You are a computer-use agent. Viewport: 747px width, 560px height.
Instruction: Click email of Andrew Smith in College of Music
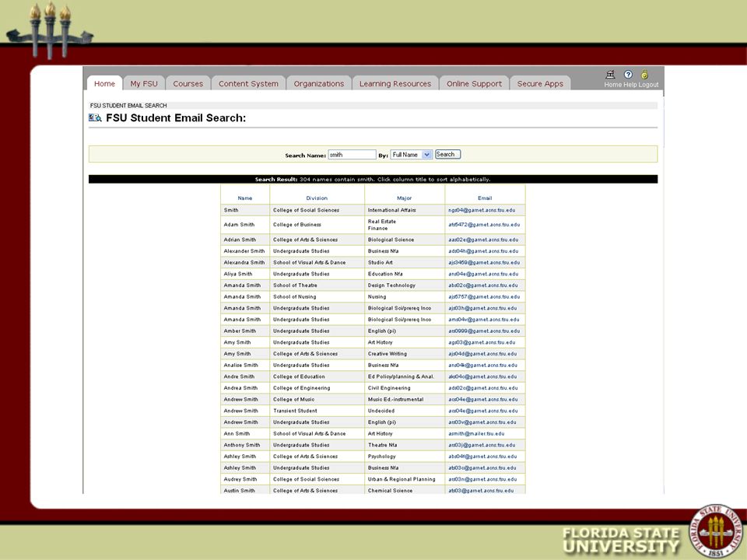click(x=483, y=400)
